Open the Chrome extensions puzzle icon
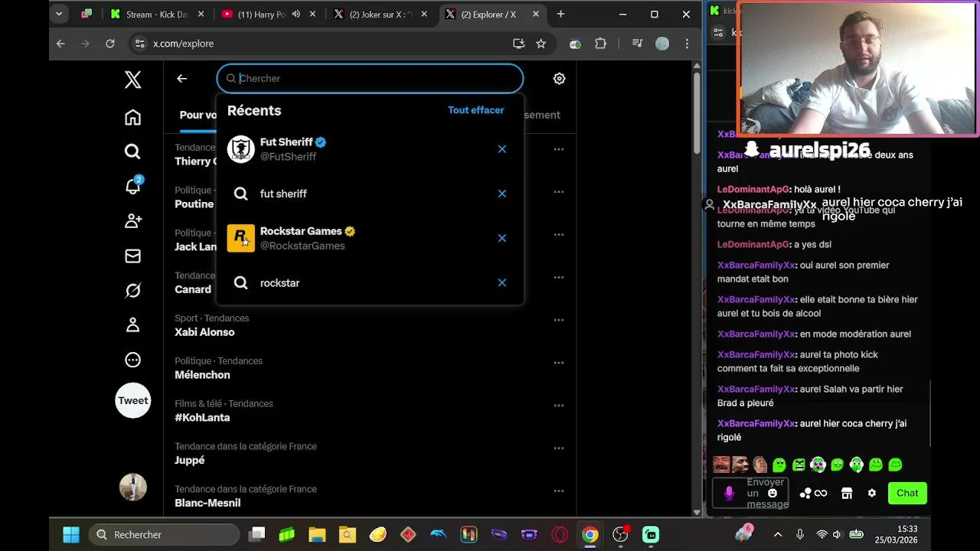 (x=600, y=44)
